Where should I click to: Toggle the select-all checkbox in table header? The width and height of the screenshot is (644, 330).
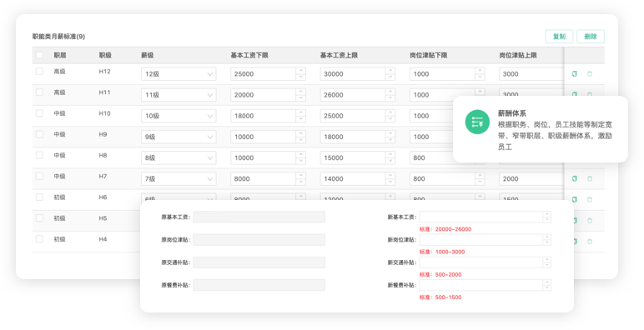click(39, 55)
